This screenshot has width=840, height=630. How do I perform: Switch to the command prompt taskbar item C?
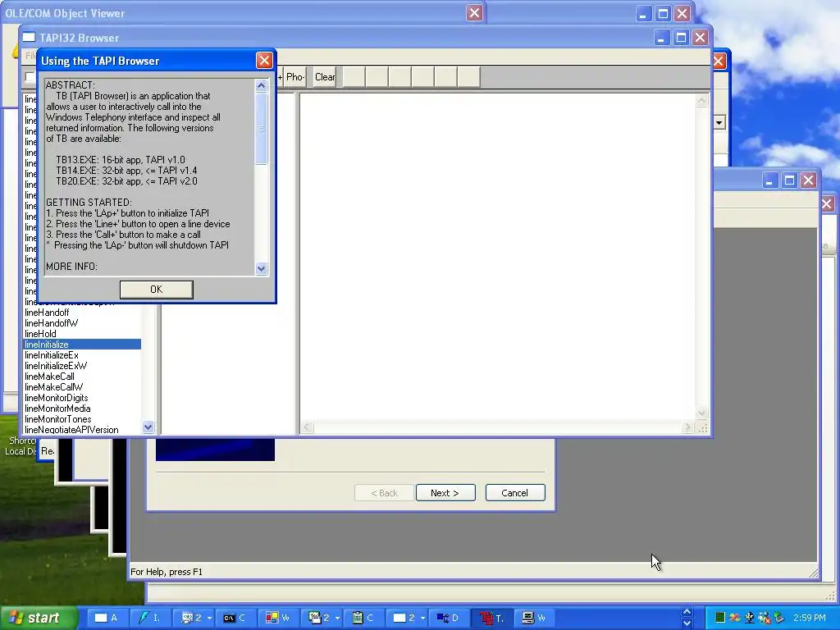click(236, 618)
